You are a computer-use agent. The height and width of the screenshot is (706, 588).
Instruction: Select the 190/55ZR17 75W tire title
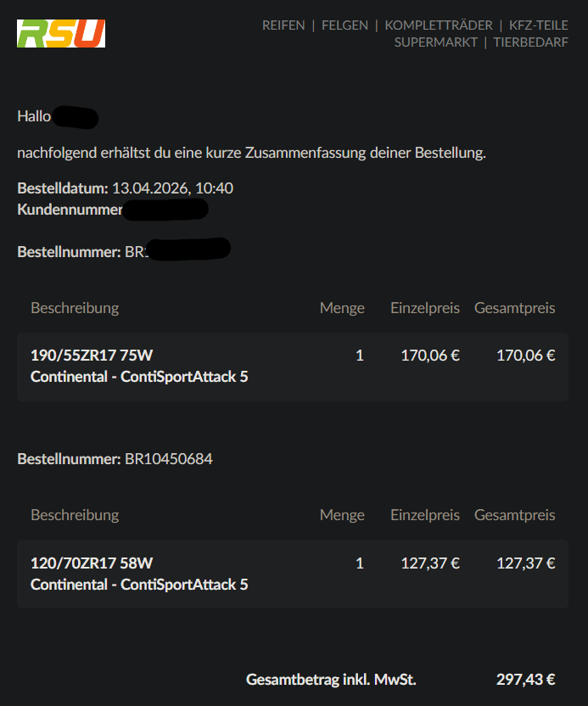pyautogui.click(x=92, y=356)
